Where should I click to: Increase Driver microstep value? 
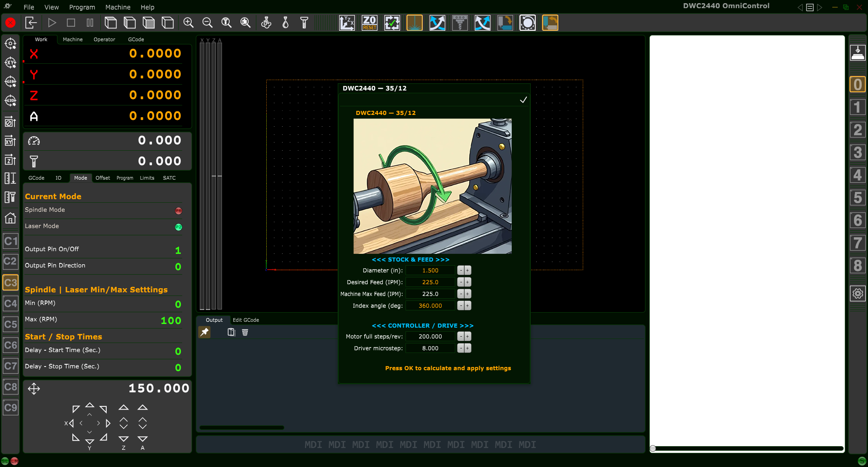click(x=467, y=348)
